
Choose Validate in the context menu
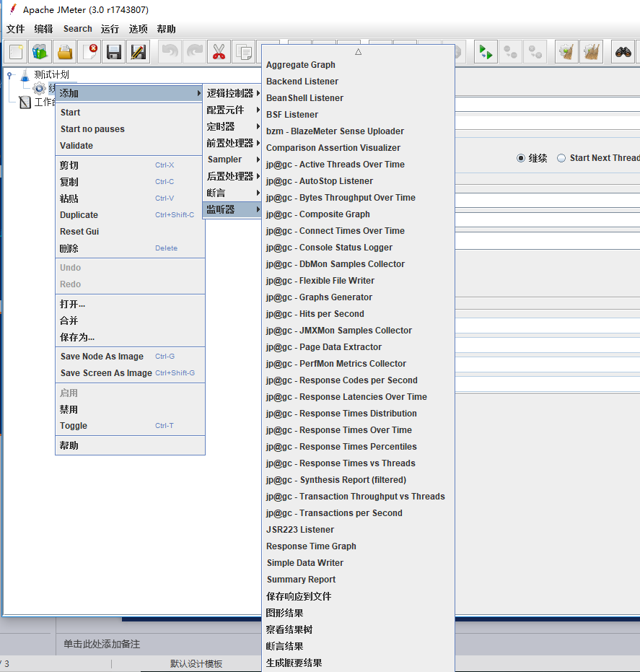coord(130,146)
